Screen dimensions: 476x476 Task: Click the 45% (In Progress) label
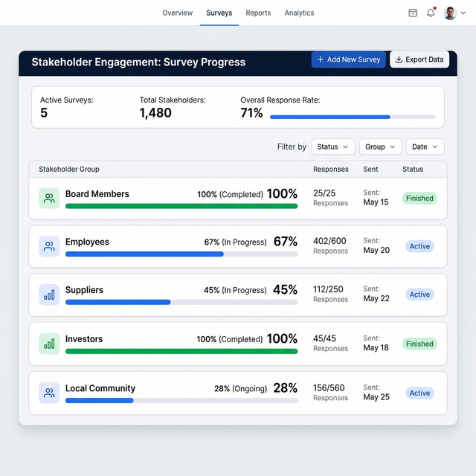coord(235,290)
